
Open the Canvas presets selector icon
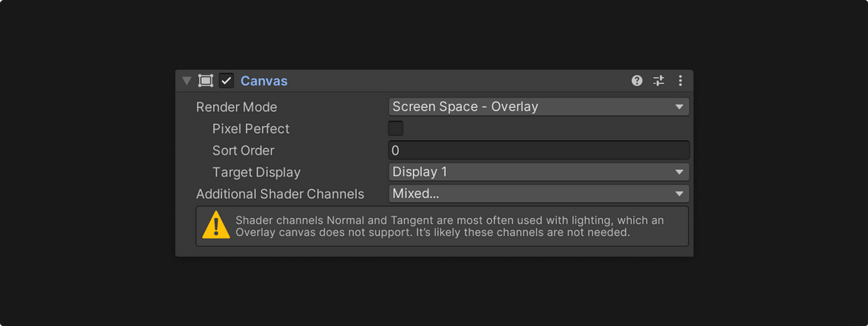click(659, 80)
